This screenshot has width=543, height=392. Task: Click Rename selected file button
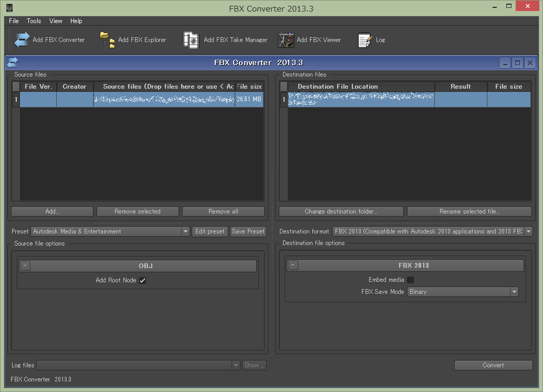pos(469,211)
